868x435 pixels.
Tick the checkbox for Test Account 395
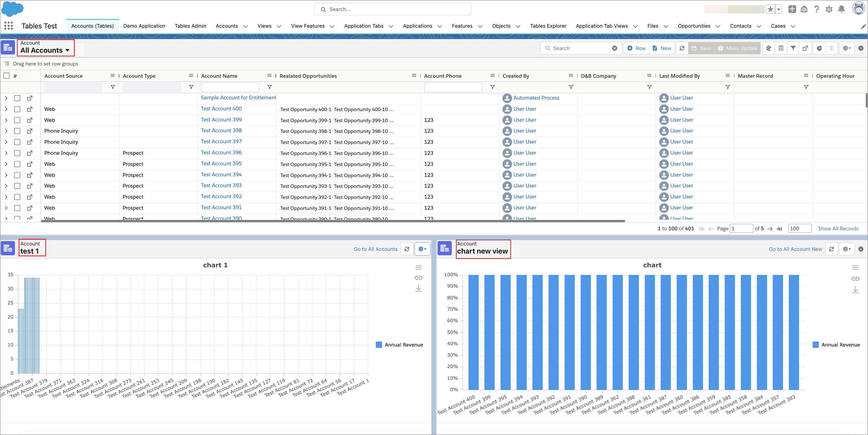pos(17,164)
